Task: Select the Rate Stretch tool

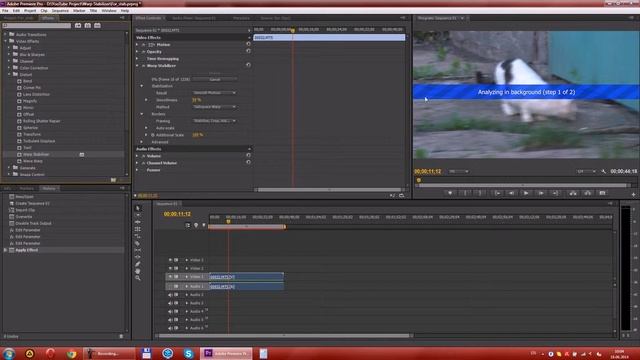Action: pos(138,236)
